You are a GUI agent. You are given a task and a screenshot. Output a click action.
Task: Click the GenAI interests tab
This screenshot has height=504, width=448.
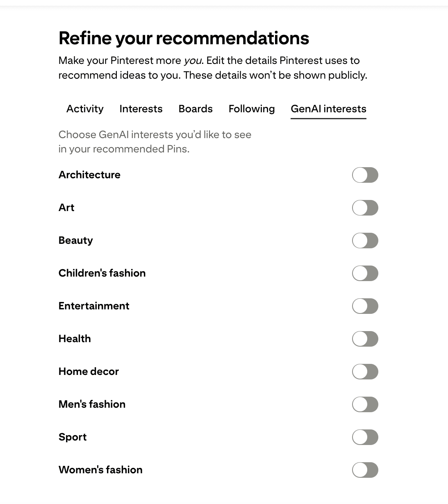click(328, 109)
